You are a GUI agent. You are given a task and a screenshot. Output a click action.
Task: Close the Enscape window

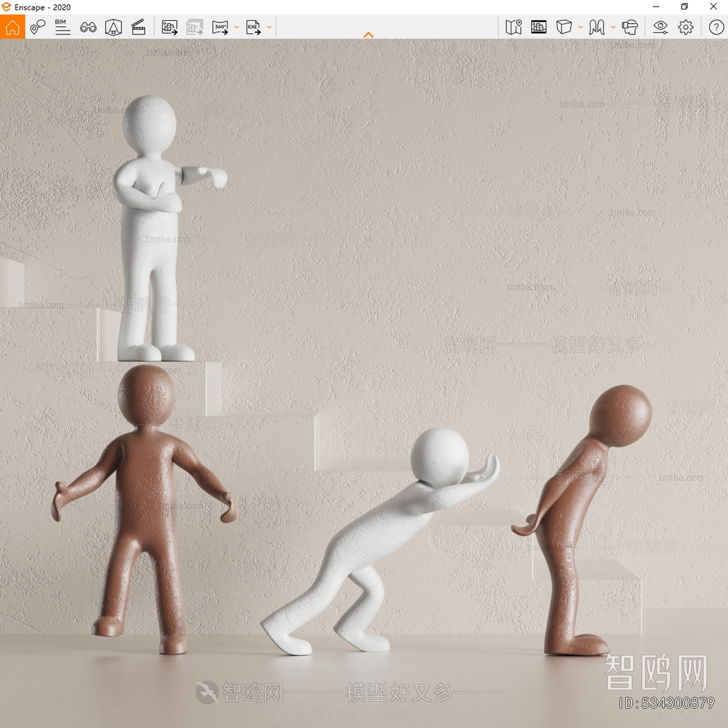[713, 7]
